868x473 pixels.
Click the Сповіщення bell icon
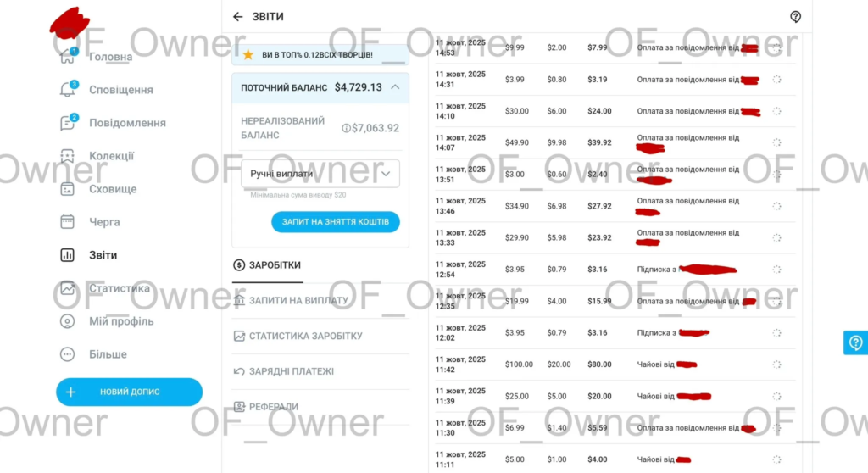coord(68,90)
